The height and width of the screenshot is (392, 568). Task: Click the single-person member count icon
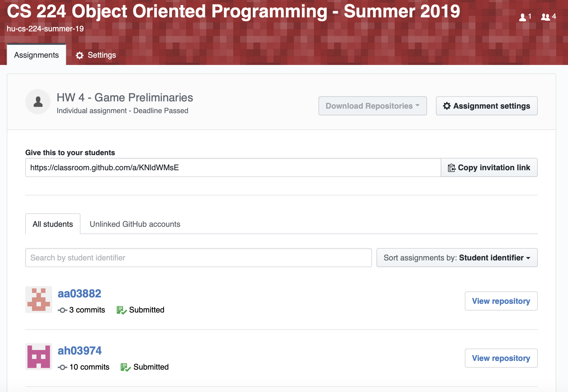(522, 17)
